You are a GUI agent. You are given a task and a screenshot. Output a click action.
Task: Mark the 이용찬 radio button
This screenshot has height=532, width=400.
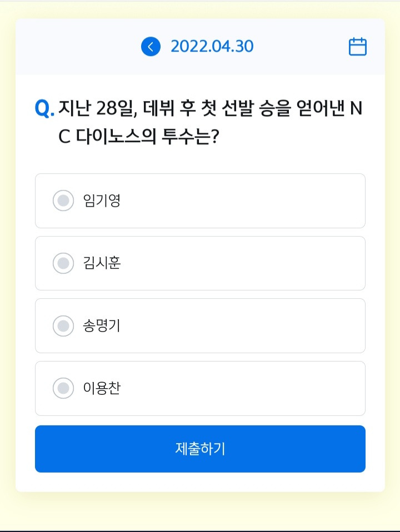tap(63, 388)
